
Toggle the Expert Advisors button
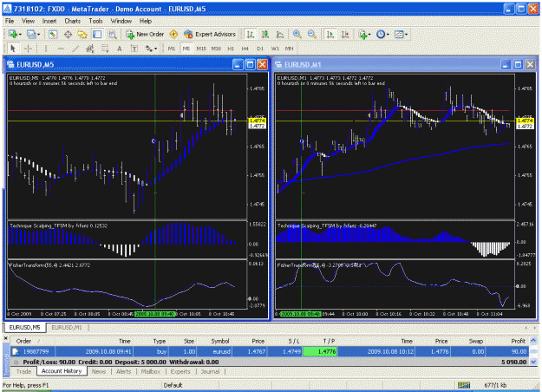pyautogui.click(x=210, y=34)
